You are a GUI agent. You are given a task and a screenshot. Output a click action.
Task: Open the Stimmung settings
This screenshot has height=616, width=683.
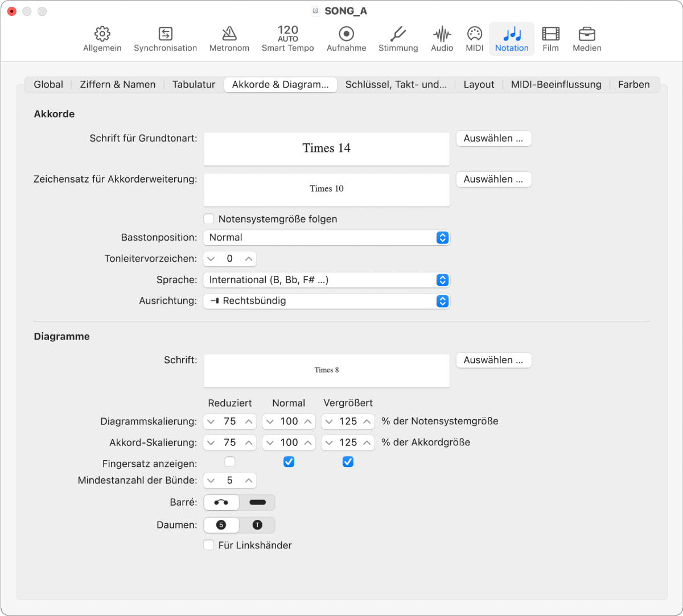(398, 38)
